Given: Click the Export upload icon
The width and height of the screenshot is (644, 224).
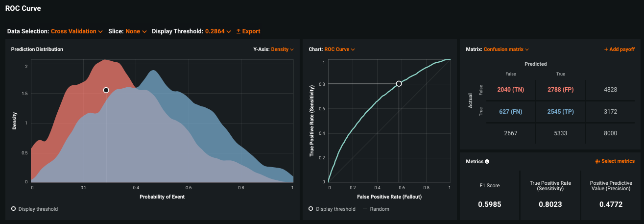Looking at the screenshot, I should tap(239, 31).
